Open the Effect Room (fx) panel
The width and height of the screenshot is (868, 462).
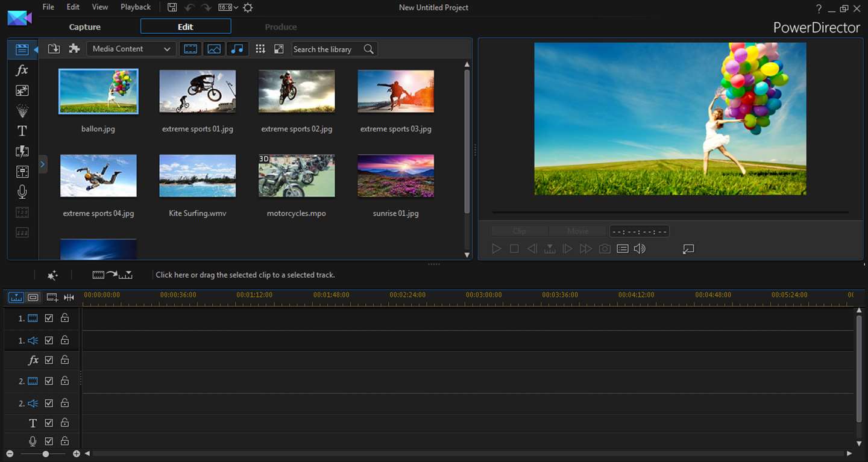pos(22,70)
